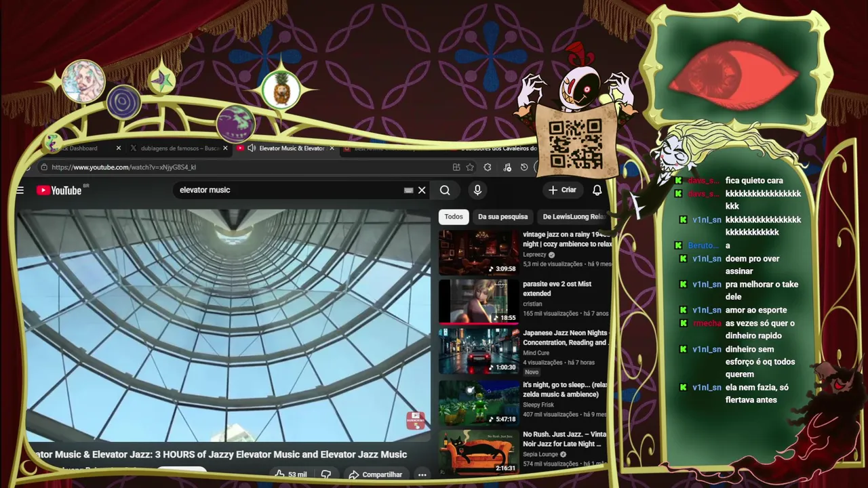Click 'parasite eve 2 ost Mist extended' title
The image size is (868, 488).
[557, 289]
